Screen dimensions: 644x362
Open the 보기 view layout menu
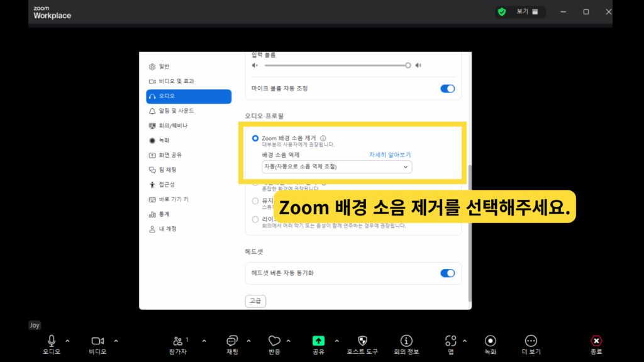(x=527, y=12)
